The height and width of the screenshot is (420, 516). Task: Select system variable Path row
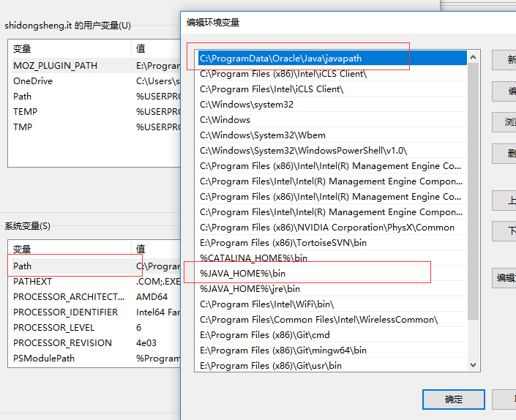[95, 266]
